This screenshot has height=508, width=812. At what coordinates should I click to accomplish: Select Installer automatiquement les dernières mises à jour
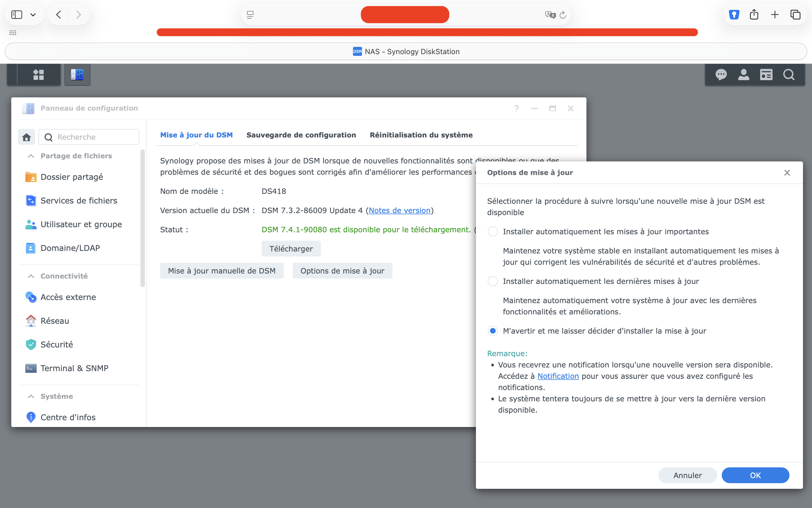point(493,281)
